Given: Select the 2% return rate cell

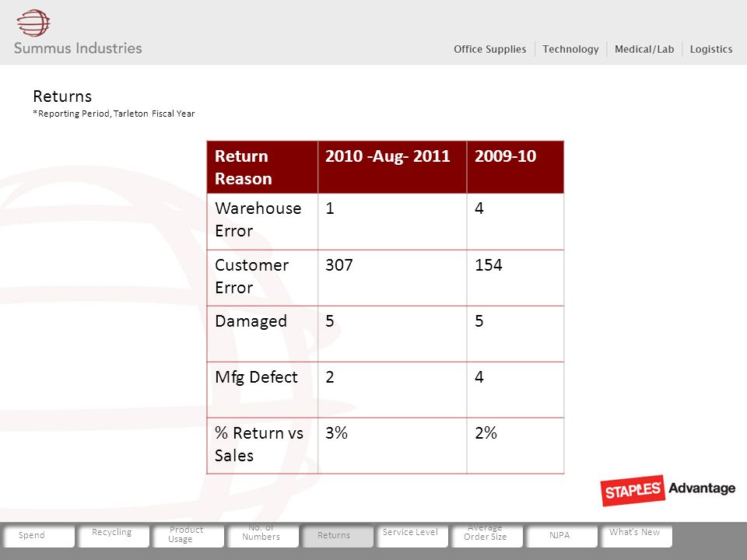Looking at the screenshot, I should pos(515,446).
